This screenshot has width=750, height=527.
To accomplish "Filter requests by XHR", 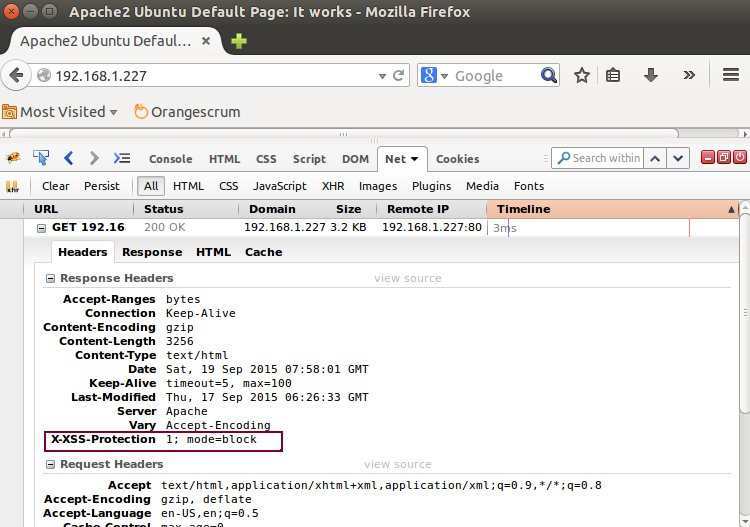I will (x=333, y=186).
